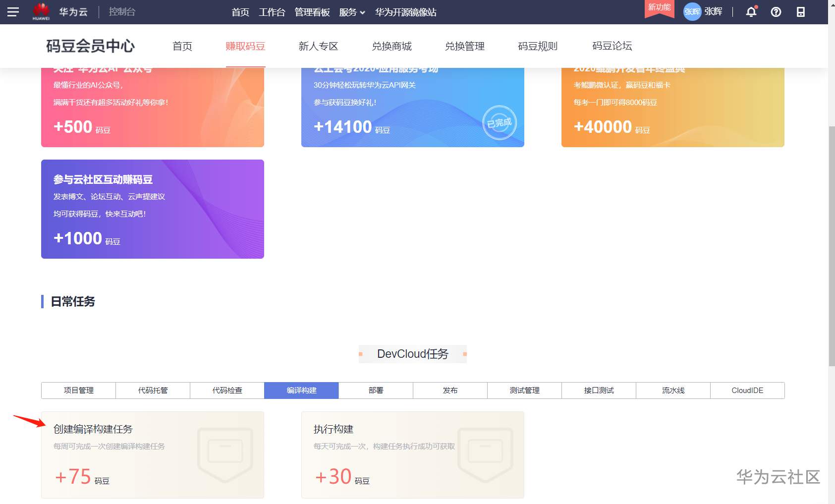Screen dimensions: 835x504
Task: Click the 新功能 ribbon badge
Action: tap(659, 8)
